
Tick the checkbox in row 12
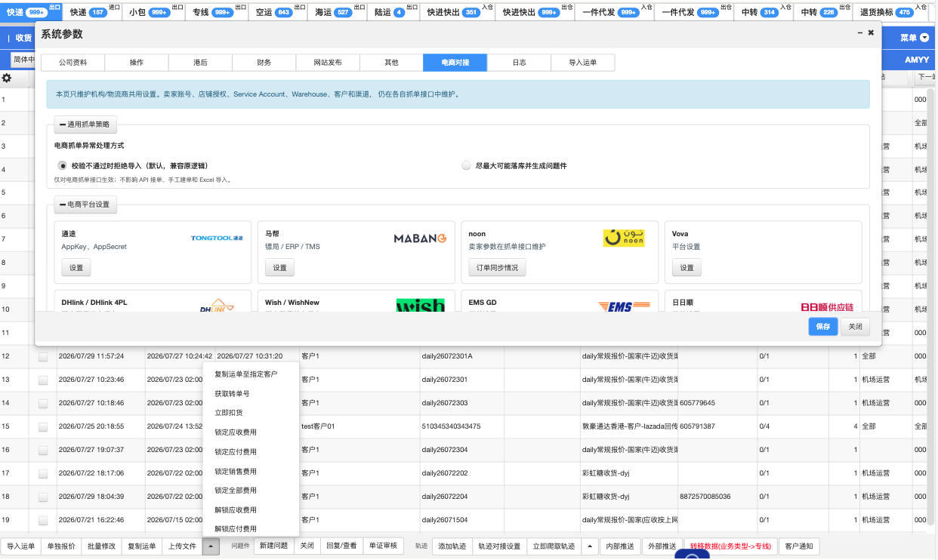point(43,356)
